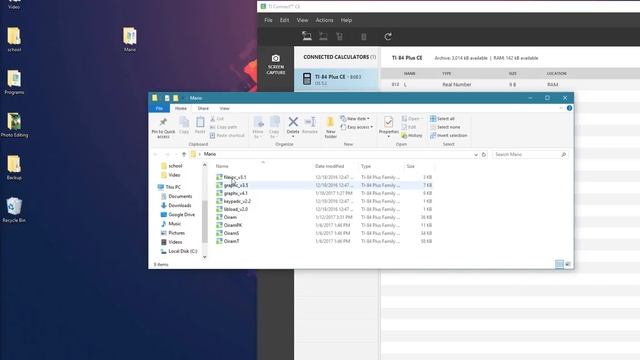The image size is (640, 360).
Task: Sort by Type column header
Action: point(366,166)
